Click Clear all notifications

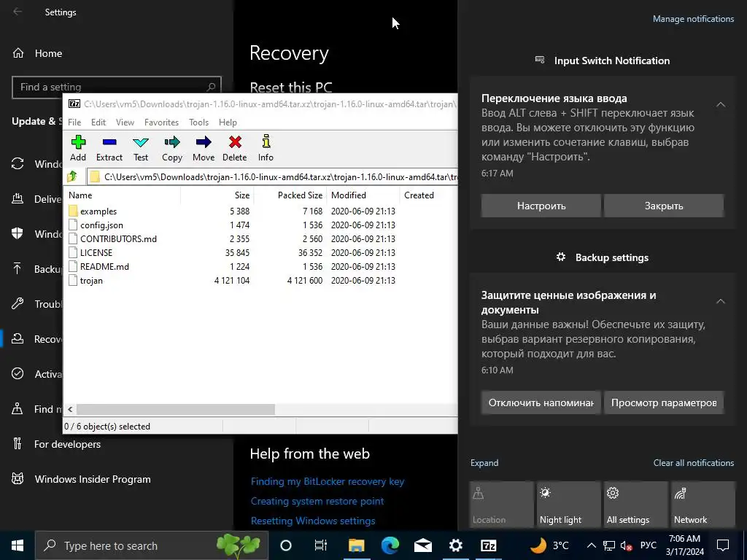[x=694, y=463]
